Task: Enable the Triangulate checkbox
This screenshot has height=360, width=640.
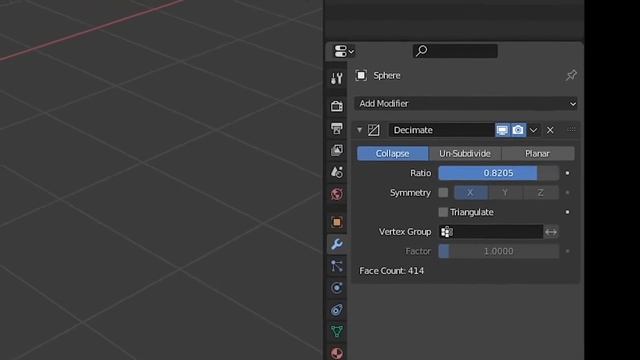Action: (443, 212)
